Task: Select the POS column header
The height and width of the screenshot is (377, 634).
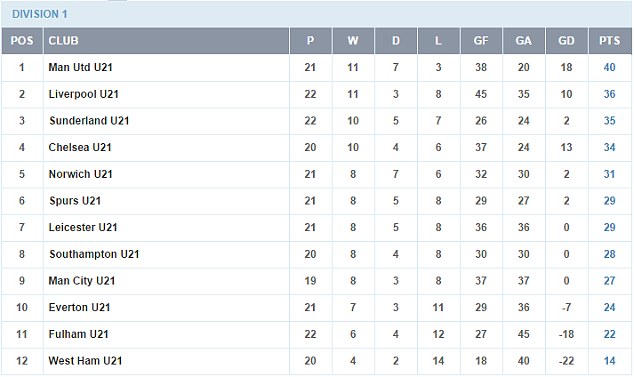Action: 22,41
